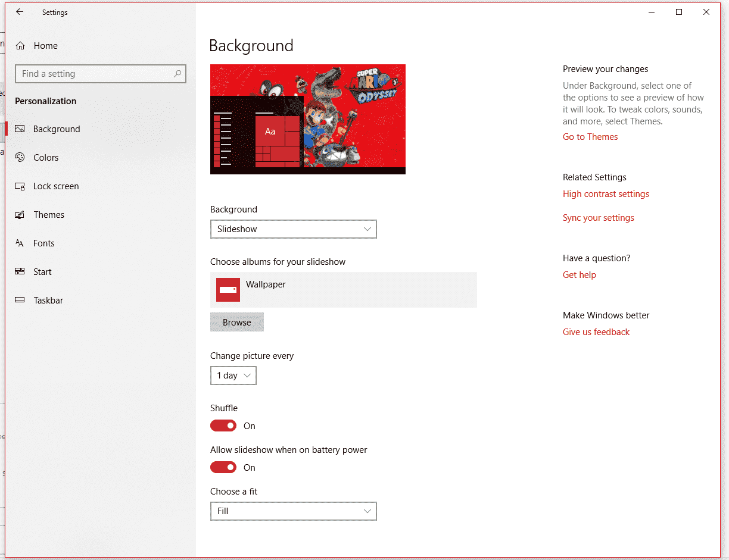Open High contrast settings link
This screenshot has height=560, width=729.
(x=606, y=194)
